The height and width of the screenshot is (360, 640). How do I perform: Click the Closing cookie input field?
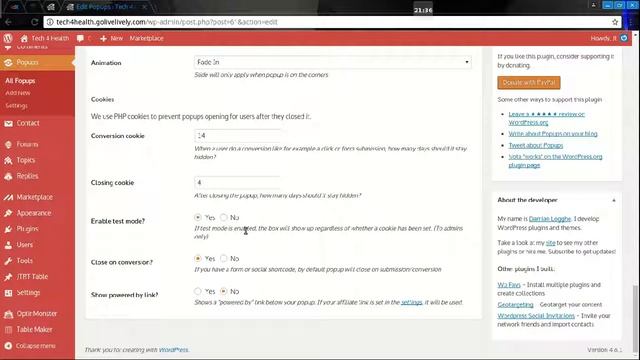tap(237, 182)
